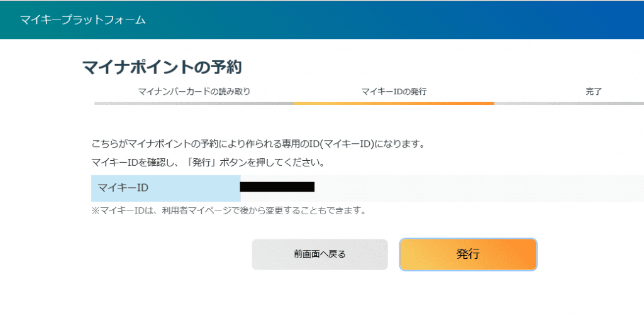Click the light blue マイキーID label cell
Viewport: 644px width, 316px height.
(165, 188)
